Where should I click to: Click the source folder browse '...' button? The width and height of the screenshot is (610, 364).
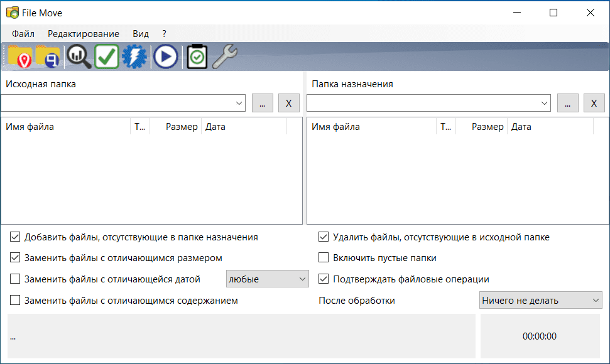coord(262,104)
